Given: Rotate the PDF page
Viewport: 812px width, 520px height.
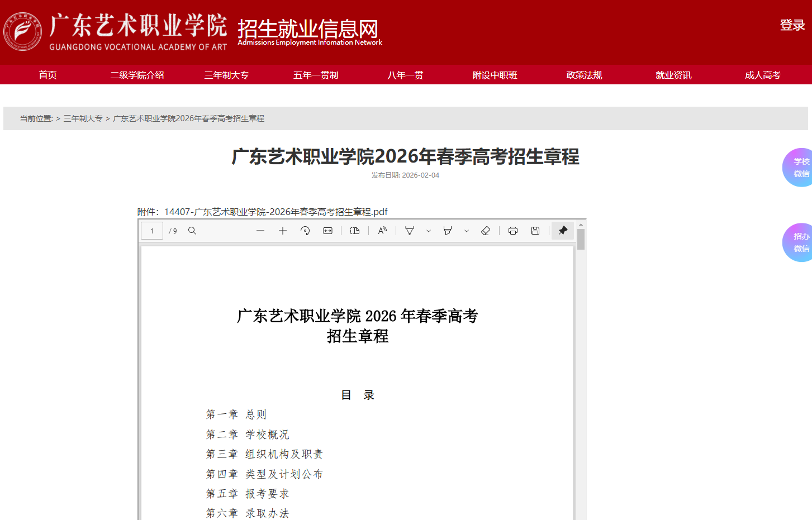Looking at the screenshot, I should [x=305, y=230].
